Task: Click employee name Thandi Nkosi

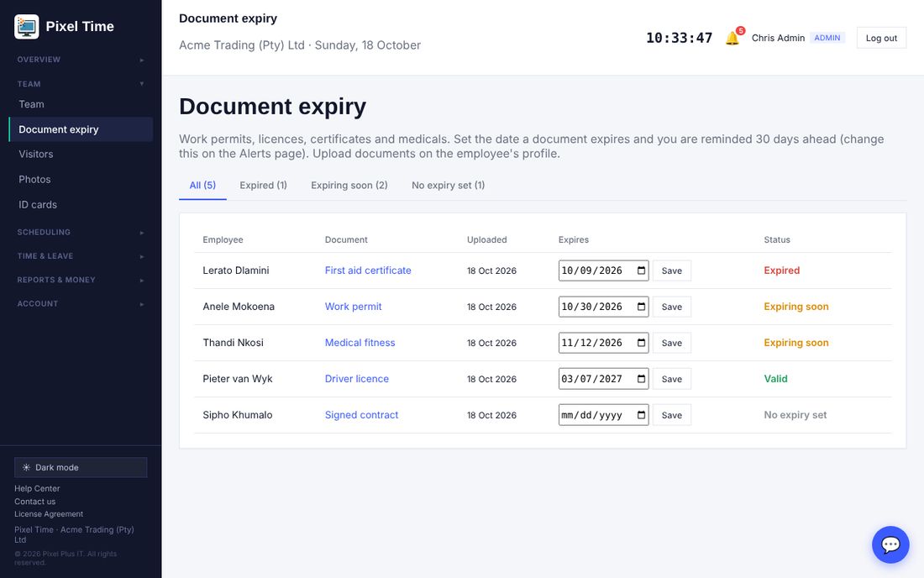Action: point(234,342)
